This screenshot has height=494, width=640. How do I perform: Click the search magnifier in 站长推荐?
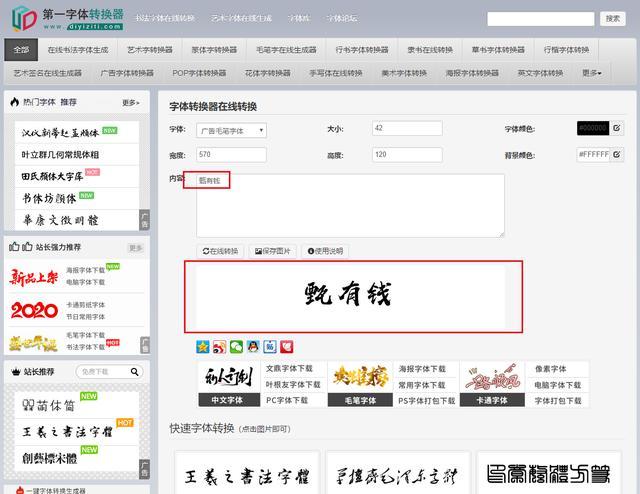coord(134,372)
